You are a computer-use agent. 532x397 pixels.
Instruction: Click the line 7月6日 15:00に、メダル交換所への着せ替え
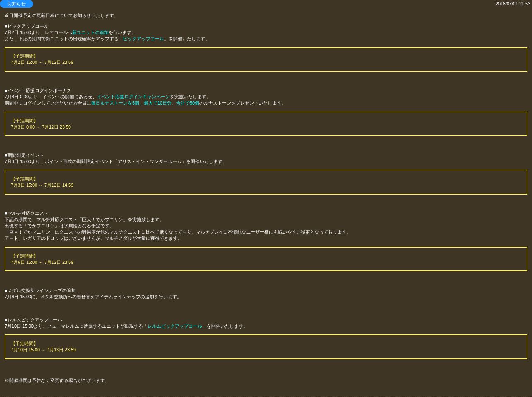93,297
